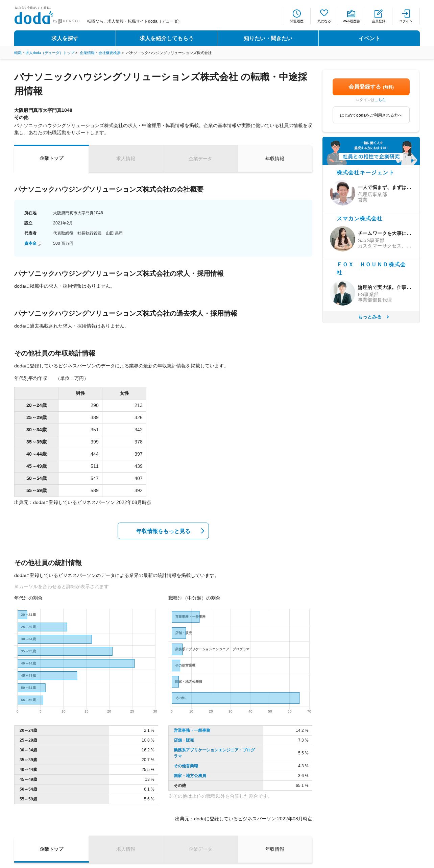Click the ログイン arrow icon
Viewport: 434px width, 868px height.
tap(406, 14)
